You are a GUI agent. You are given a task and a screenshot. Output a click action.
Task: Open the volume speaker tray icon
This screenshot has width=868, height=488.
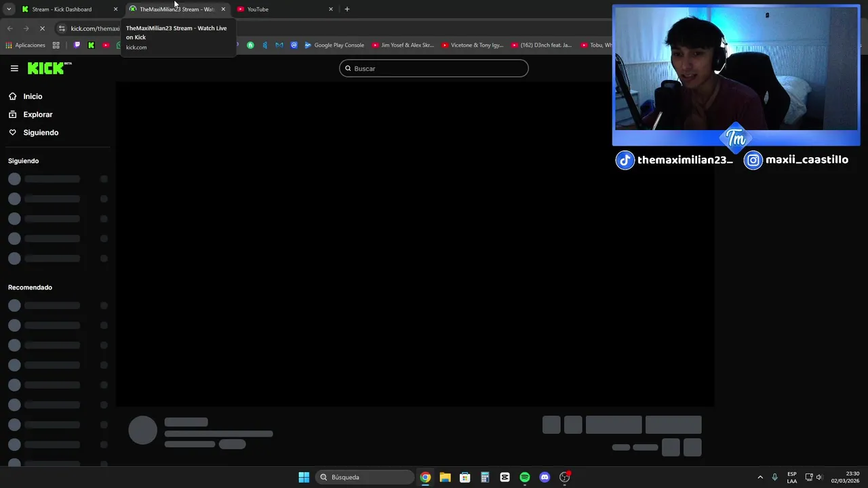[x=819, y=477]
